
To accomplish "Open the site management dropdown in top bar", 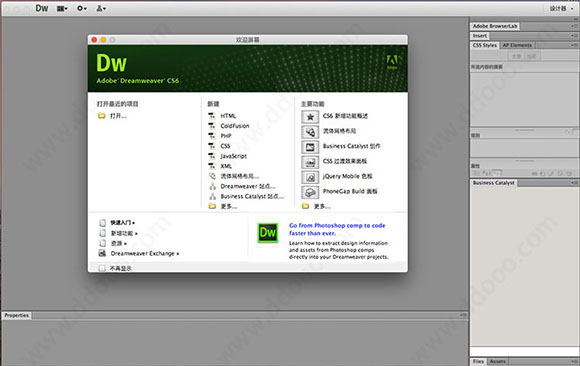I will [101, 8].
